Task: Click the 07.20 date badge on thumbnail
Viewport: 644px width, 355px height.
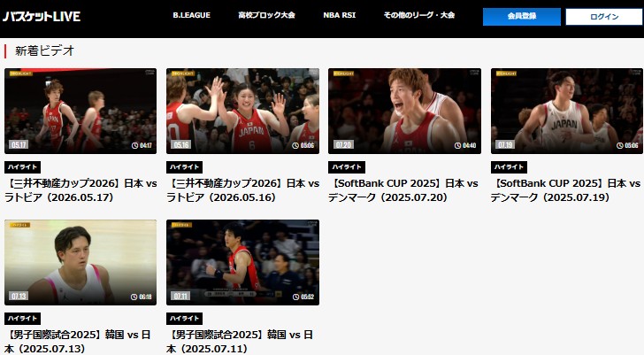Action: (x=343, y=144)
